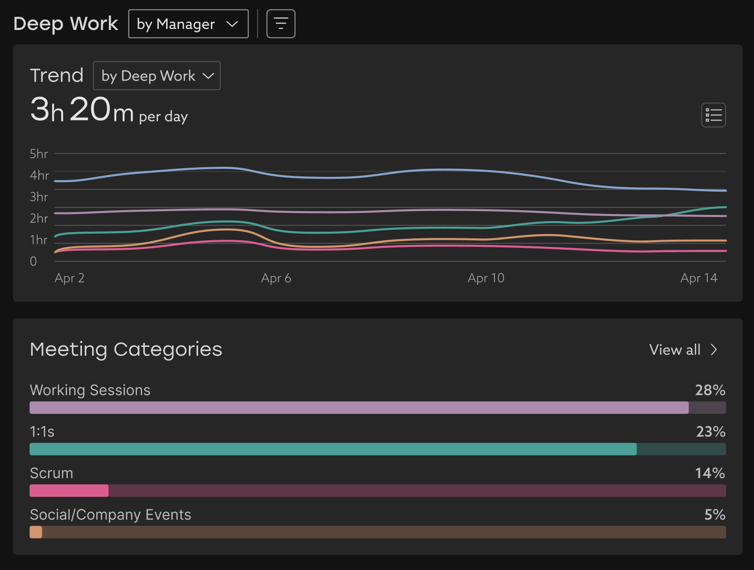The height and width of the screenshot is (570, 754).
Task: Open the filter icon next to by Manager
Action: point(281,24)
